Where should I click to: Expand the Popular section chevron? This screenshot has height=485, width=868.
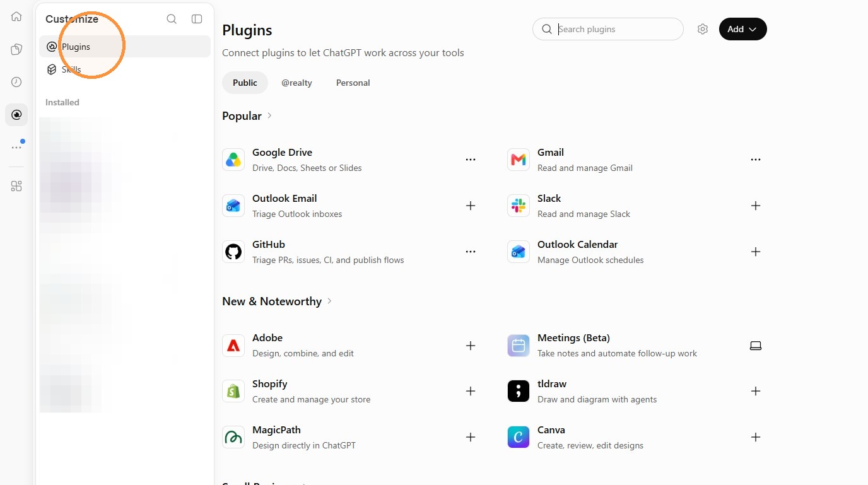click(x=269, y=115)
